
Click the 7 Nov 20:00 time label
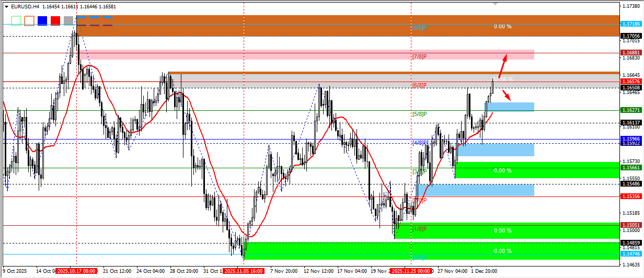coord(284,272)
